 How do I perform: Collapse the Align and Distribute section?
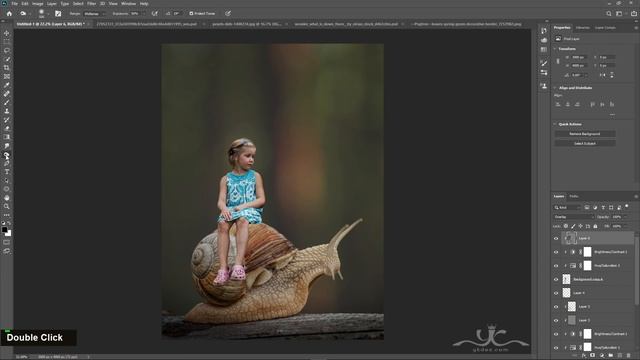[555, 88]
